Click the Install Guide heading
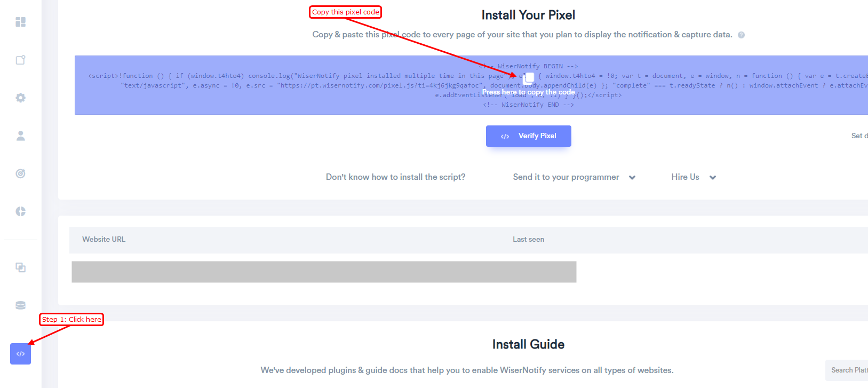Image resolution: width=868 pixels, height=388 pixels. tap(528, 345)
